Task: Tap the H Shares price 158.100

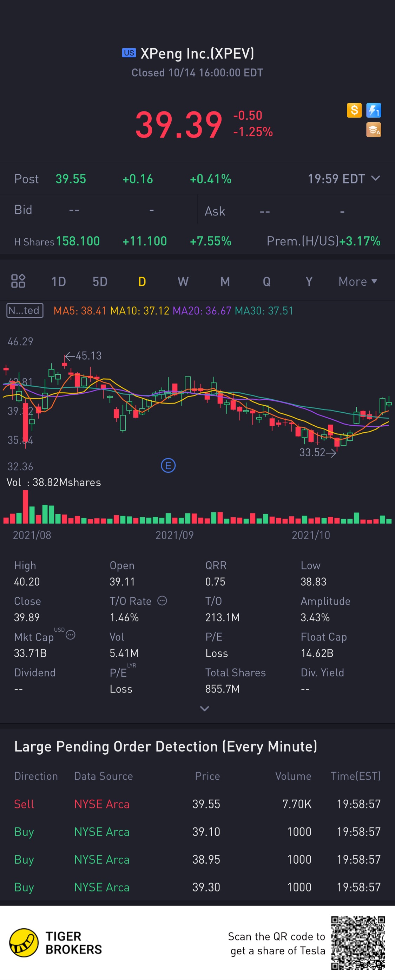Action: tap(78, 241)
